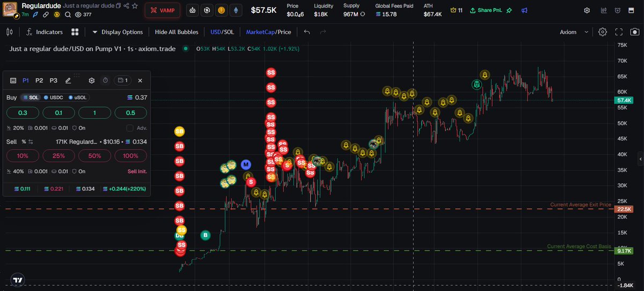
Task: Open page settings gear in header
Action: (x=587, y=10)
